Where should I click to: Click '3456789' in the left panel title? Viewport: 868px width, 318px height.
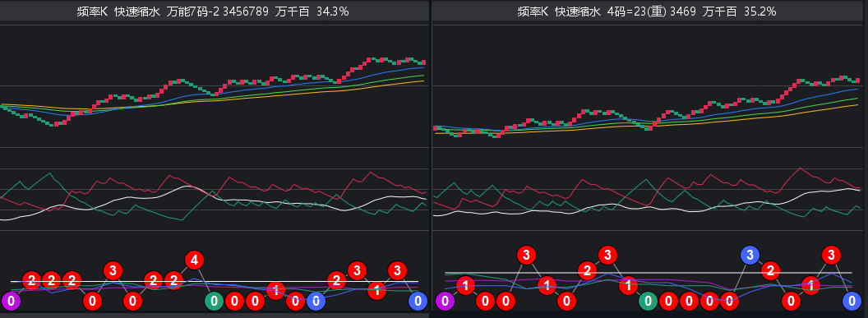[x=246, y=12]
